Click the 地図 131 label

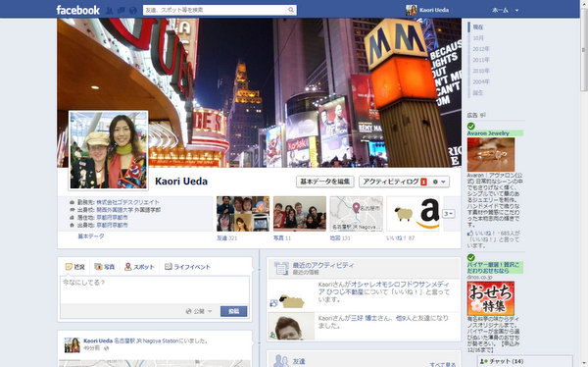[x=340, y=238]
